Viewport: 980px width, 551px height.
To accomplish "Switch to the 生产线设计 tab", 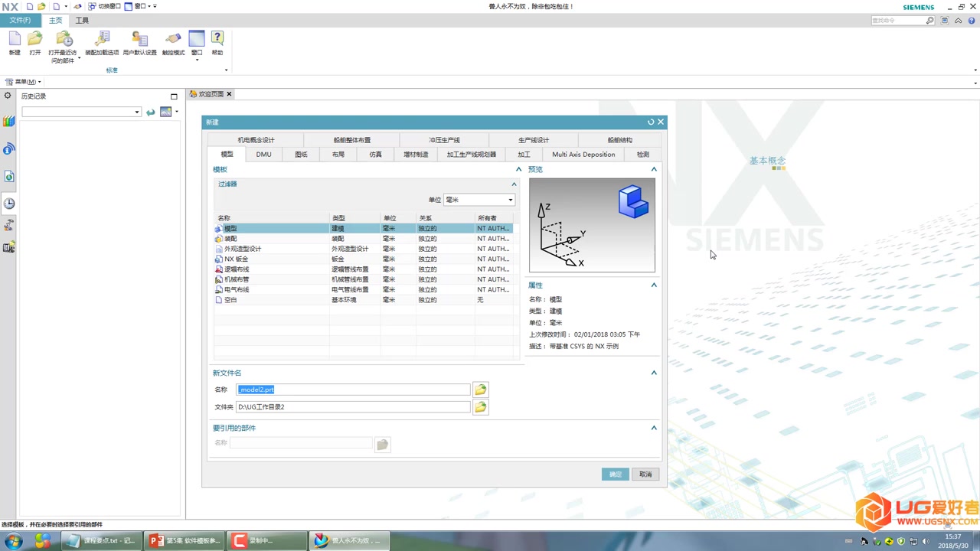I will coord(534,140).
